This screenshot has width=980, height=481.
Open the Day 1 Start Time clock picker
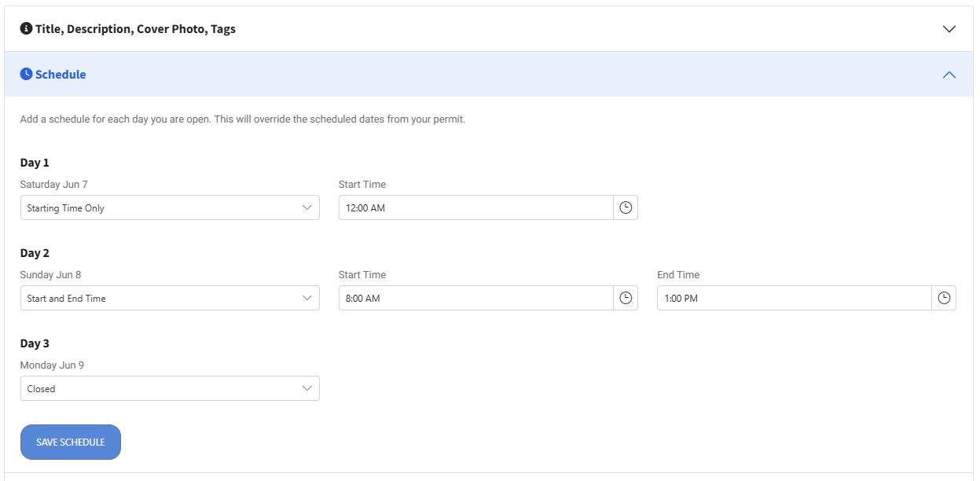pos(626,207)
